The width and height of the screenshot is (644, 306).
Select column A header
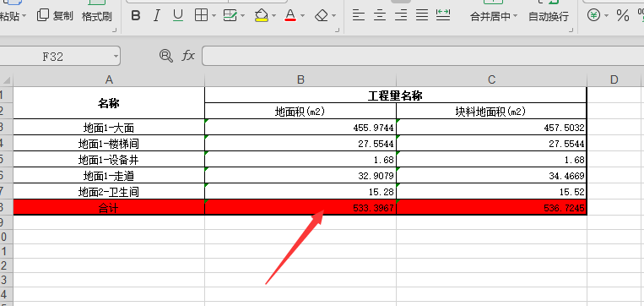click(109, 79)
